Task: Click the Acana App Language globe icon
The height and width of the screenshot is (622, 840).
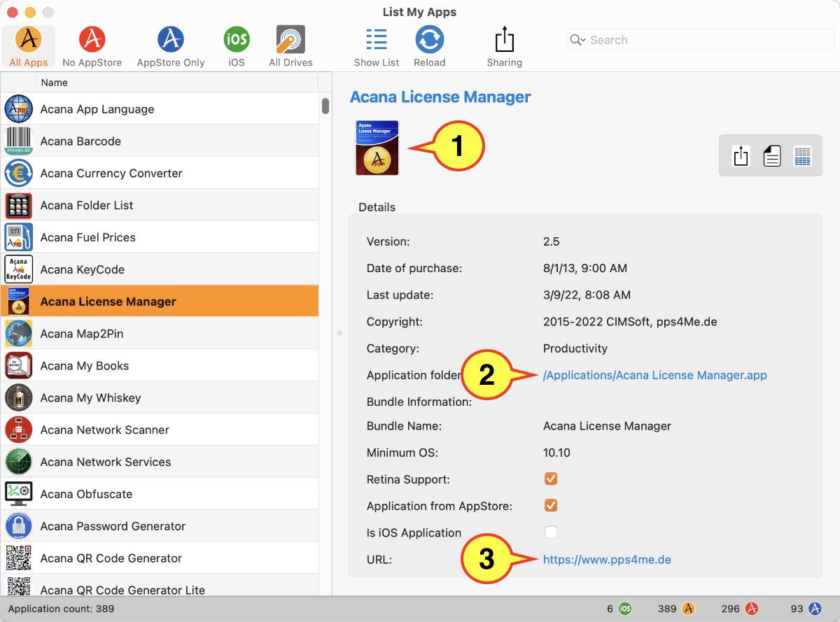Action: point(19,109)
